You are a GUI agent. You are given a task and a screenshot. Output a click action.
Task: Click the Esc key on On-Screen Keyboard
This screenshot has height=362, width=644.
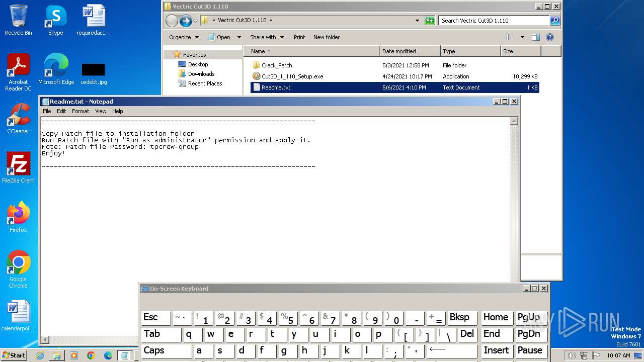[156, 318]
